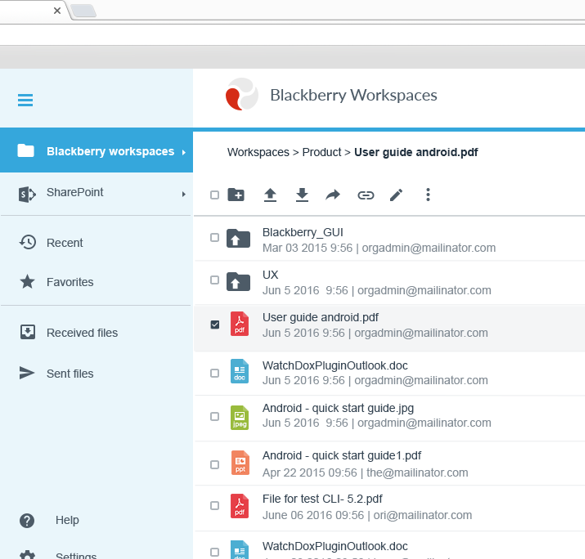Click the Favorites star icon
This screenshot has height=559, width=585.
click(27, 281)
